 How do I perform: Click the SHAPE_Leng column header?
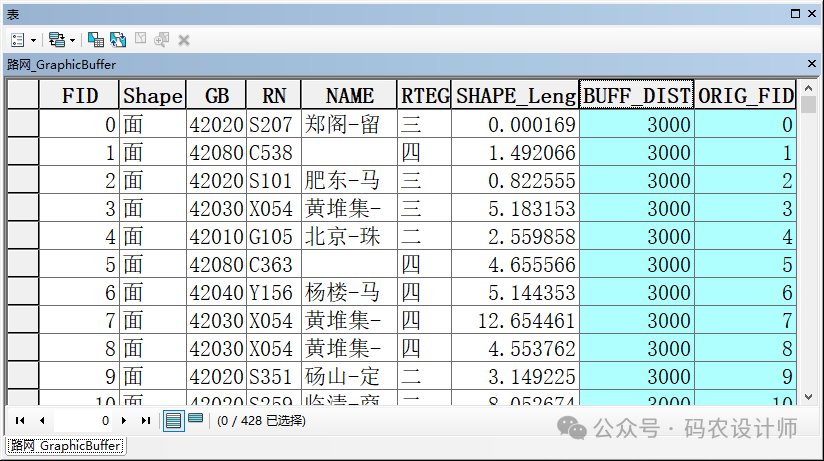tap(515, 96)
